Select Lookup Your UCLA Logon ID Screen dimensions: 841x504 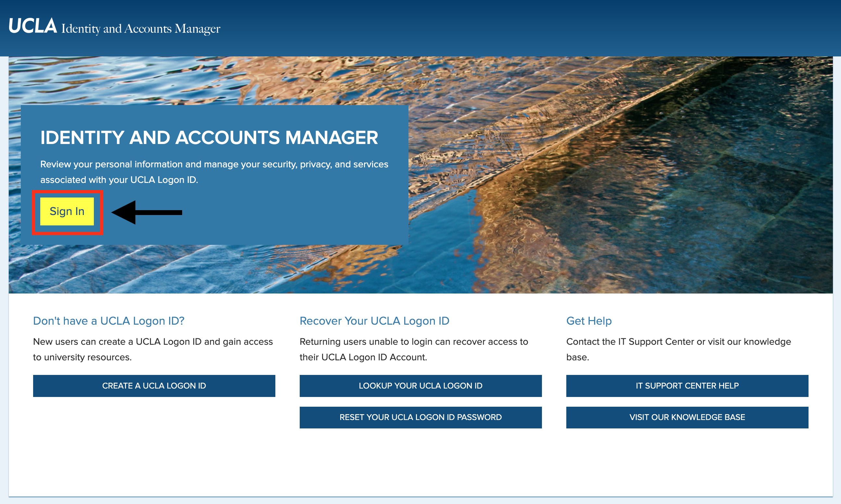(420, 386)
